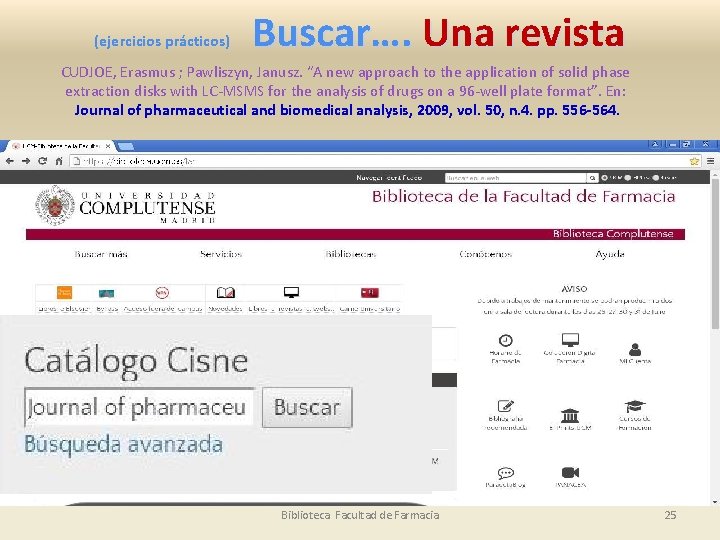The width and height of the screenshot is (720, 540).
Task: Click the scrollbar down arrow
Action: click(715, 502)
